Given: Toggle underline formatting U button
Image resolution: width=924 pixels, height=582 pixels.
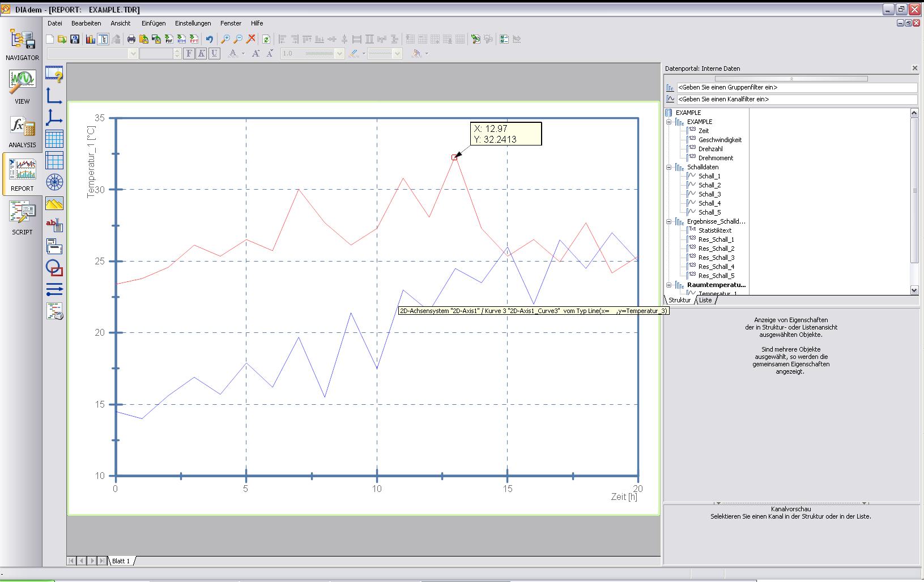Looking at the screenshot, I should pyautogui.click(x=214, y=53).
